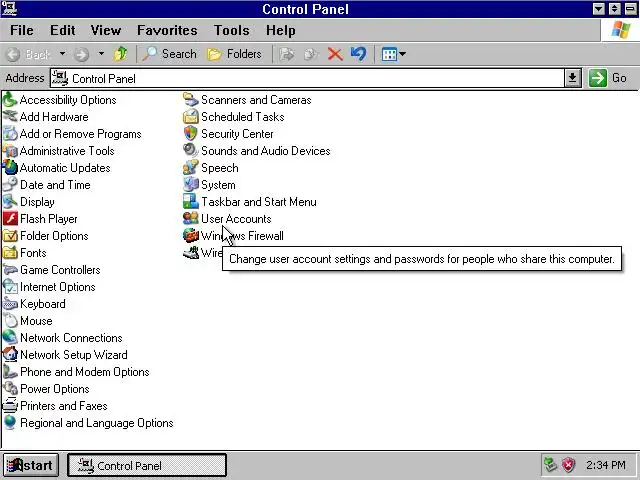Screen dimensions: 640x480
Task: Open the Administrative Tools icon
Action: pos(10,151)
